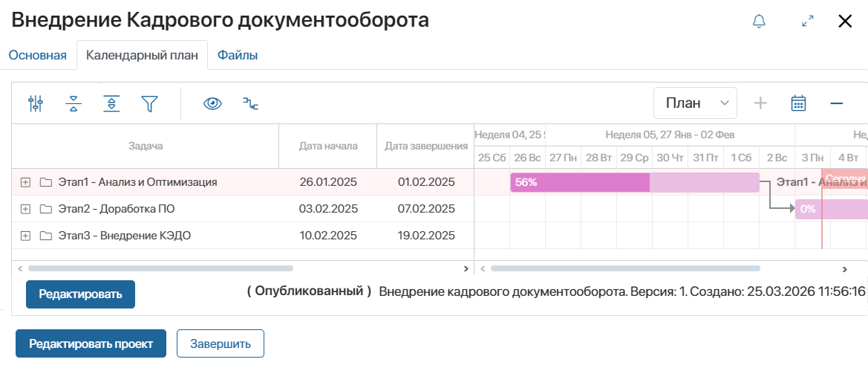Click the 31 Пт day column

(x=706, y=158)
